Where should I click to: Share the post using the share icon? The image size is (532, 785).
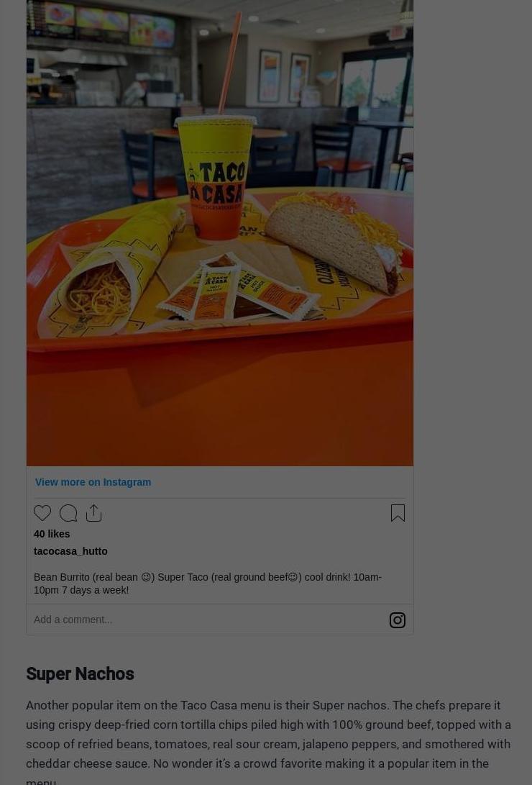tap(94, 513)
